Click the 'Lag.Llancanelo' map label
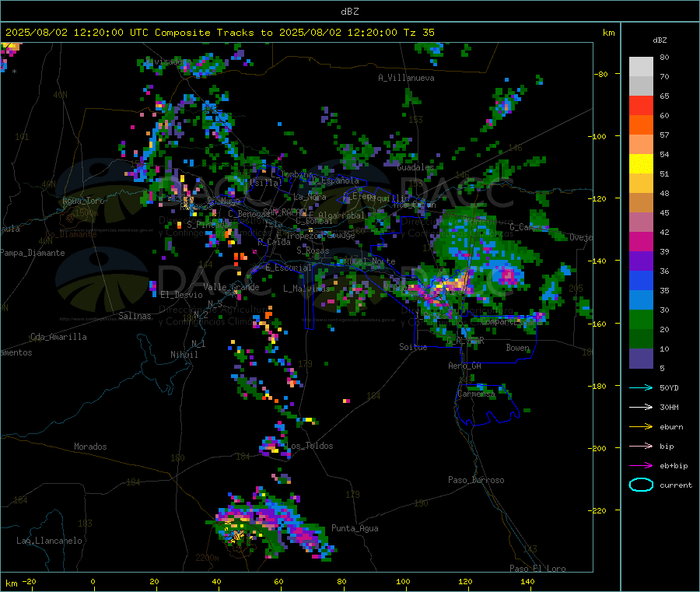 (49, 541)
